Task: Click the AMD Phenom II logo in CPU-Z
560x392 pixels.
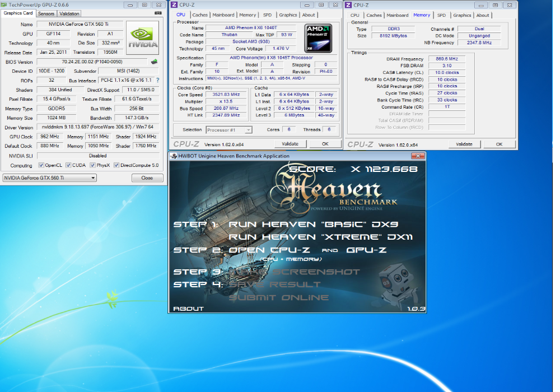Action: [318, 38]
